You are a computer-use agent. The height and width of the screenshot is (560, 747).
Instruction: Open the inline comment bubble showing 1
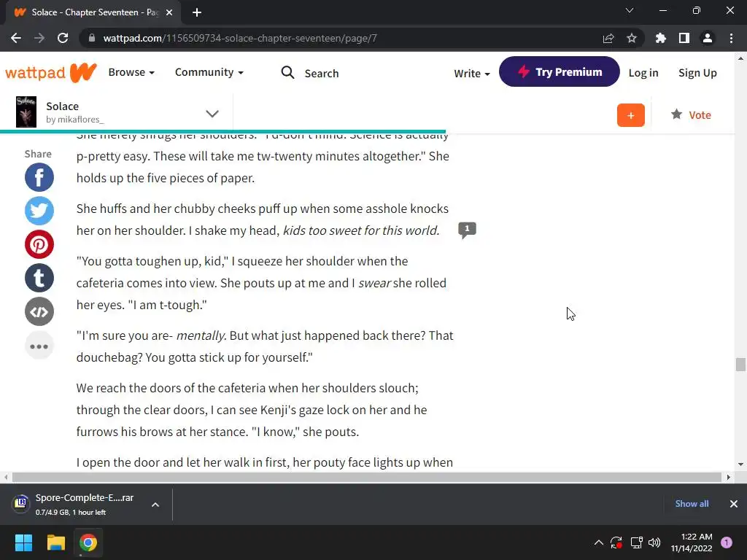coord(467,230)
